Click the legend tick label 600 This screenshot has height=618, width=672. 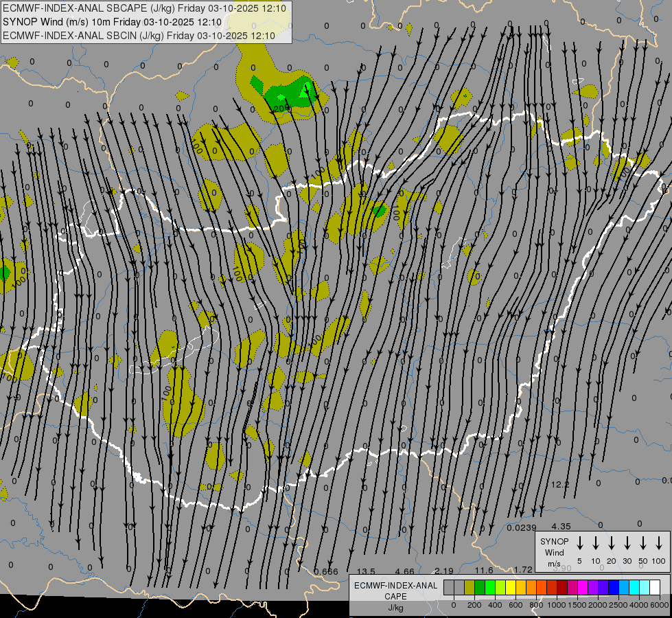(x=515, y=605)
